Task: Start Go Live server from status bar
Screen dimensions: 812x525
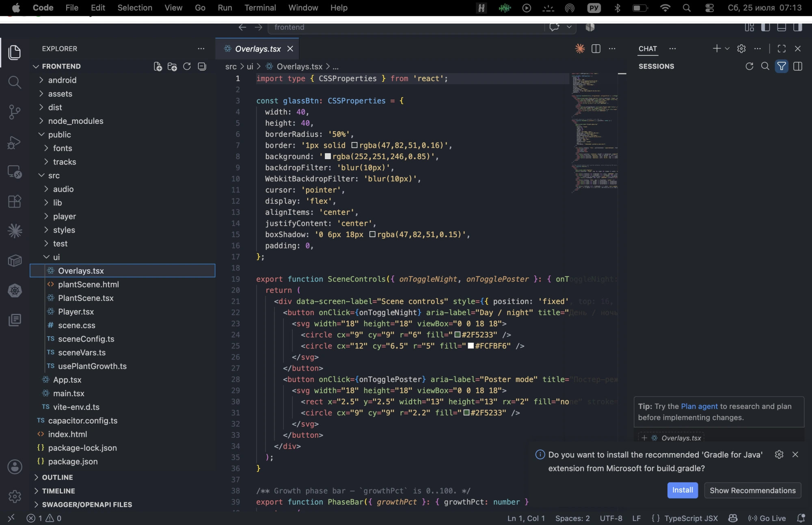Action: (767, 518)
